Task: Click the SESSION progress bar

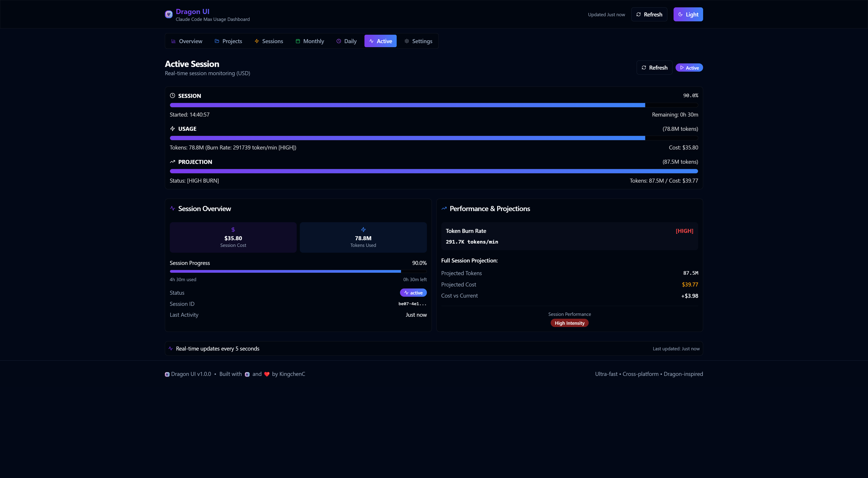Action: [434, 105]
